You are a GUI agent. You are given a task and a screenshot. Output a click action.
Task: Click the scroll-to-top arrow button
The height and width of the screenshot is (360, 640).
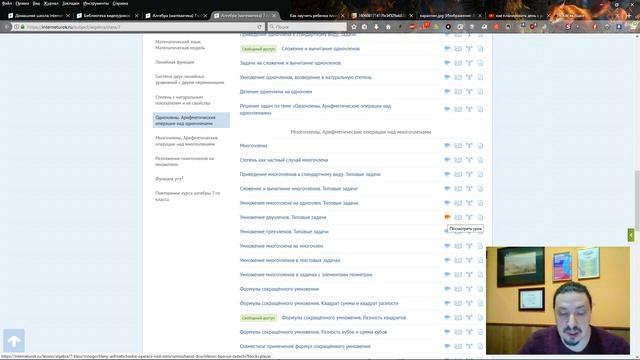tap(14, 340)
